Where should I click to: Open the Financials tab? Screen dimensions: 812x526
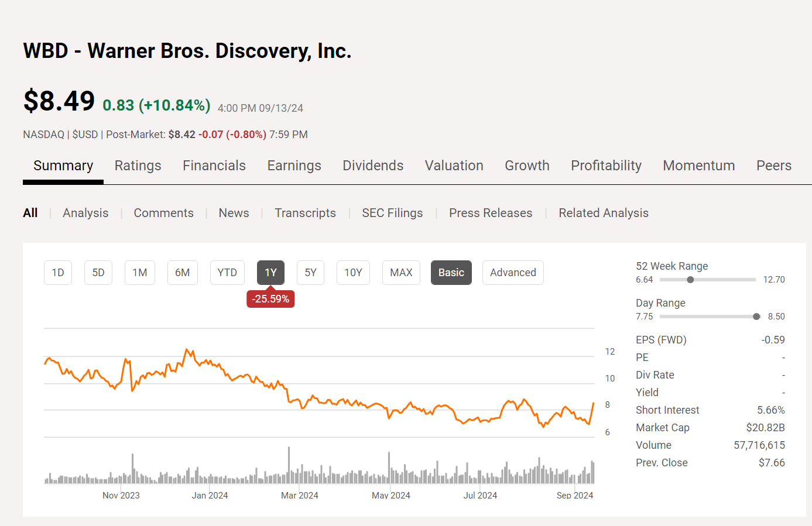[214, 166]
